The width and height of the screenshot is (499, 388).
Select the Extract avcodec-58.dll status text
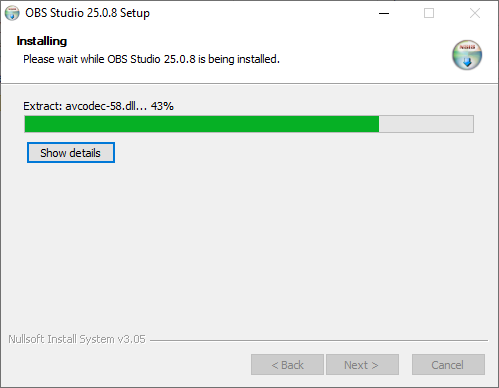tap(98, 106)
